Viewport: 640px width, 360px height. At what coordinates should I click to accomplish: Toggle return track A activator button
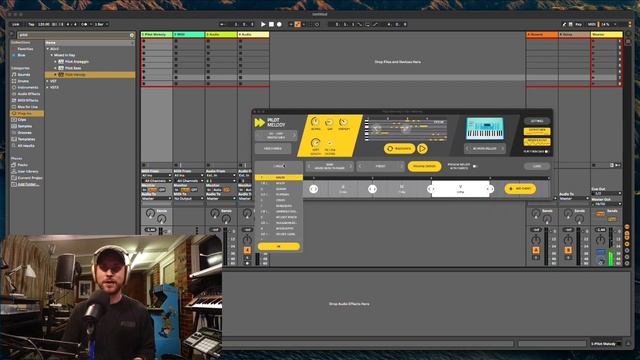click(x=536, y=250)
